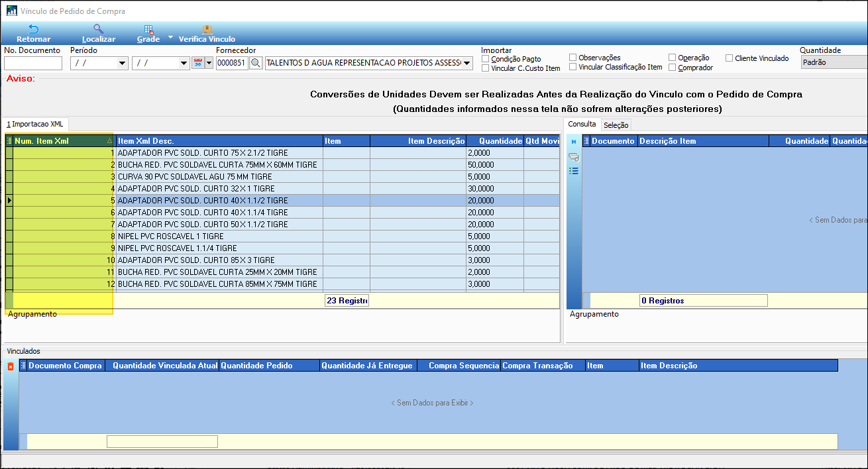Click the Localizar magnifier icon

[x=98, y=29]
